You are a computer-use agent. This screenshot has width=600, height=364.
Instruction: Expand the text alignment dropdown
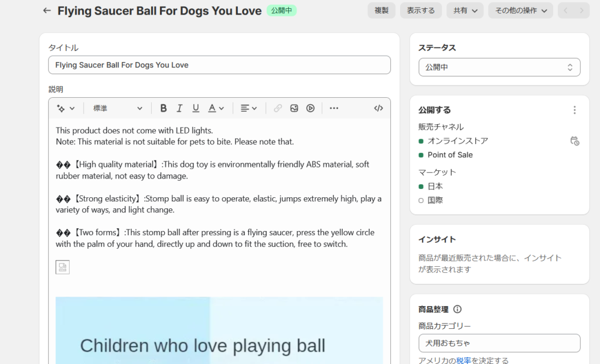(248, 108)
